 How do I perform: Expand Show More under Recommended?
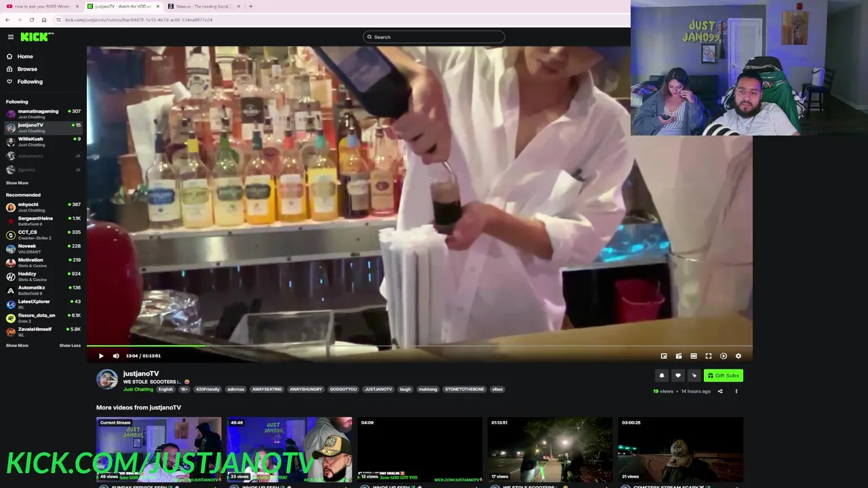[x=17, y=346]
